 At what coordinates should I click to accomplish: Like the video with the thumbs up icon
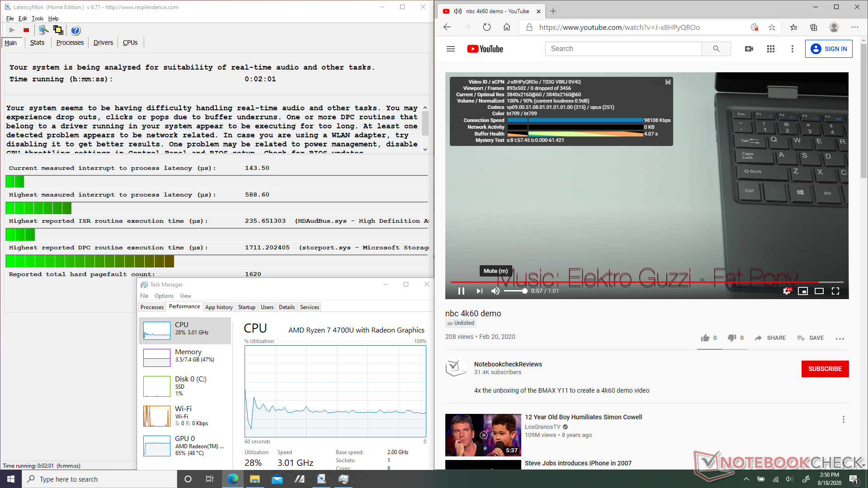(x=705, y=338)
